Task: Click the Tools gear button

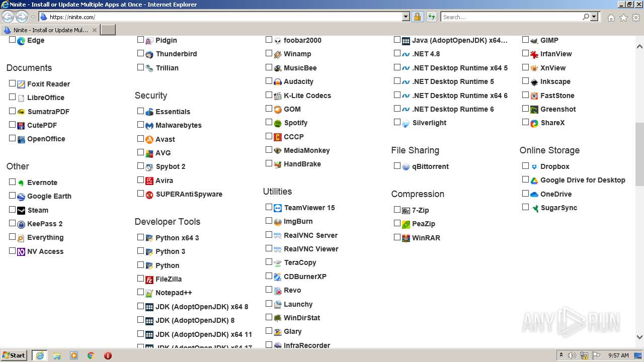Action: coord(636,18)
